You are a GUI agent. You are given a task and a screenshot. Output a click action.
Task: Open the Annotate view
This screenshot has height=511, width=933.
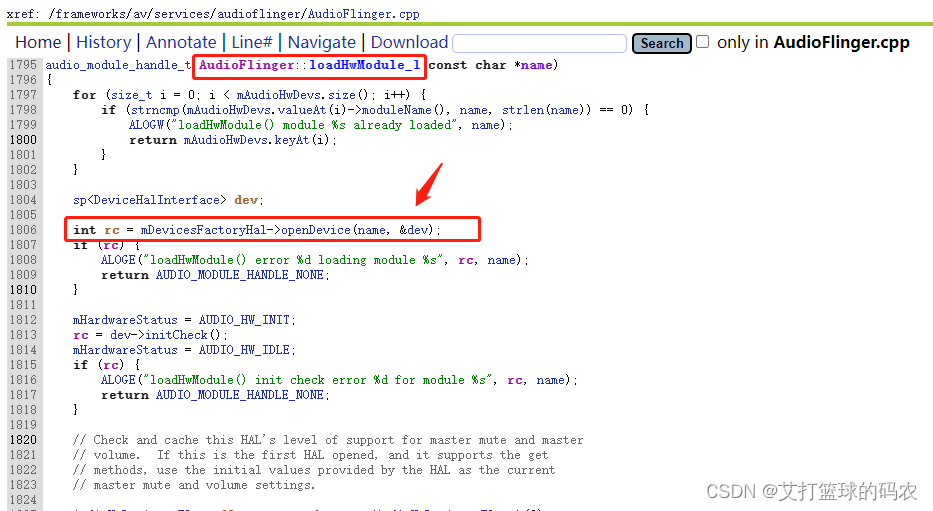[181, 42]
